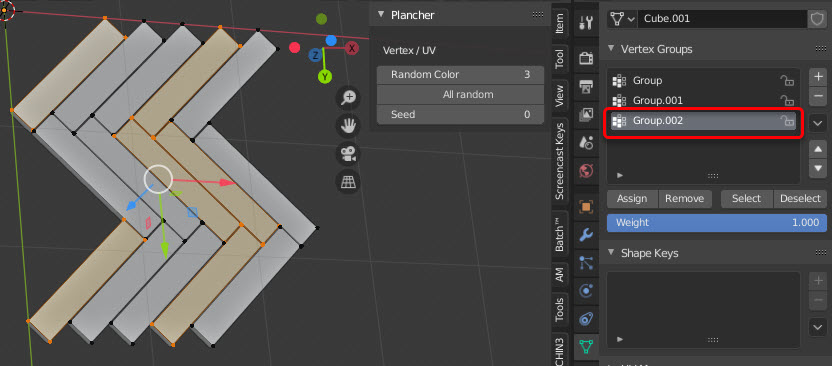Select the Group vertex group row
The width and height of the screenshot is (832, 366).
pyautogui.click(x=704, y=81)
